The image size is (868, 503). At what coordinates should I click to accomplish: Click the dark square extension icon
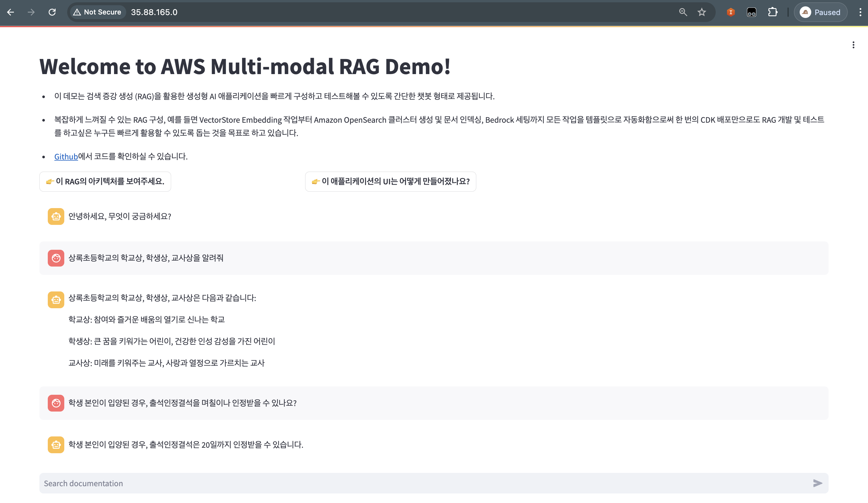[751, 12]
